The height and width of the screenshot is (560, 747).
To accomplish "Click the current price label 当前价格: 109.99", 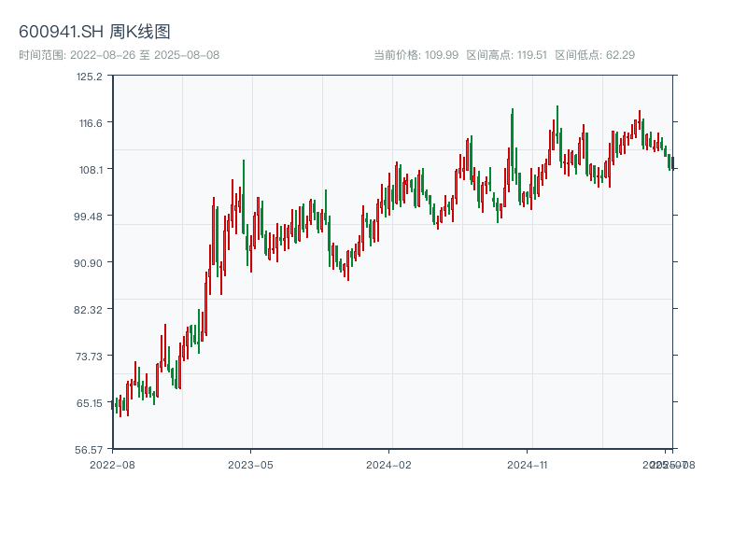I will click(416, 55).
